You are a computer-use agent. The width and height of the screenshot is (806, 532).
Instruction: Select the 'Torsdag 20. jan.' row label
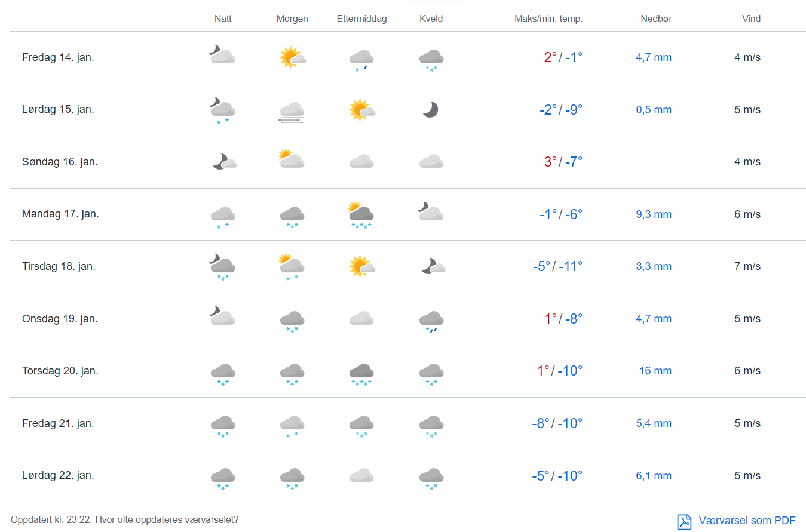pyautogui.click(x=60, y=371)
